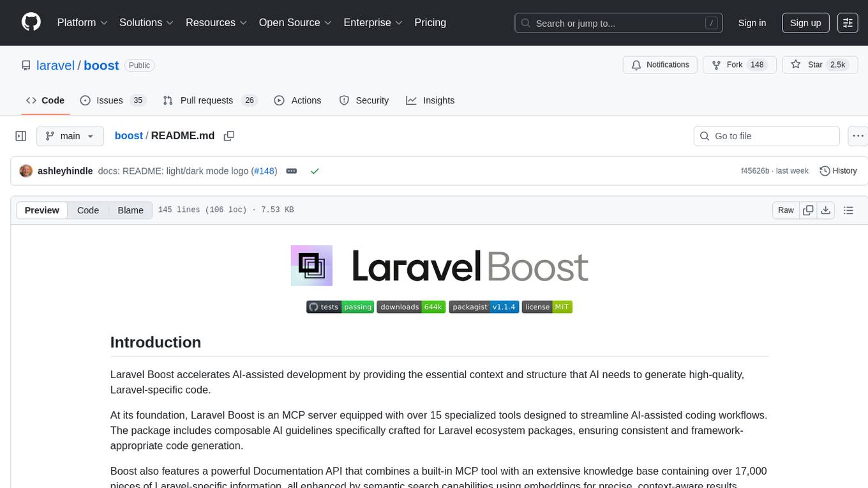
Task: Expand the Platform menu
Action: [82, 22]
